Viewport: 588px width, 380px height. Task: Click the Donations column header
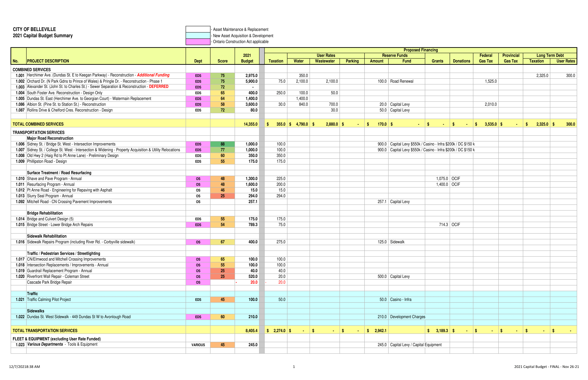[462, 61]
